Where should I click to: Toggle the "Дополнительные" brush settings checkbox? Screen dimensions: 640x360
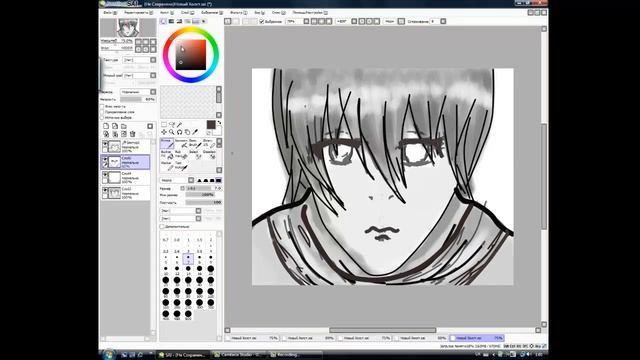(162, 226)
